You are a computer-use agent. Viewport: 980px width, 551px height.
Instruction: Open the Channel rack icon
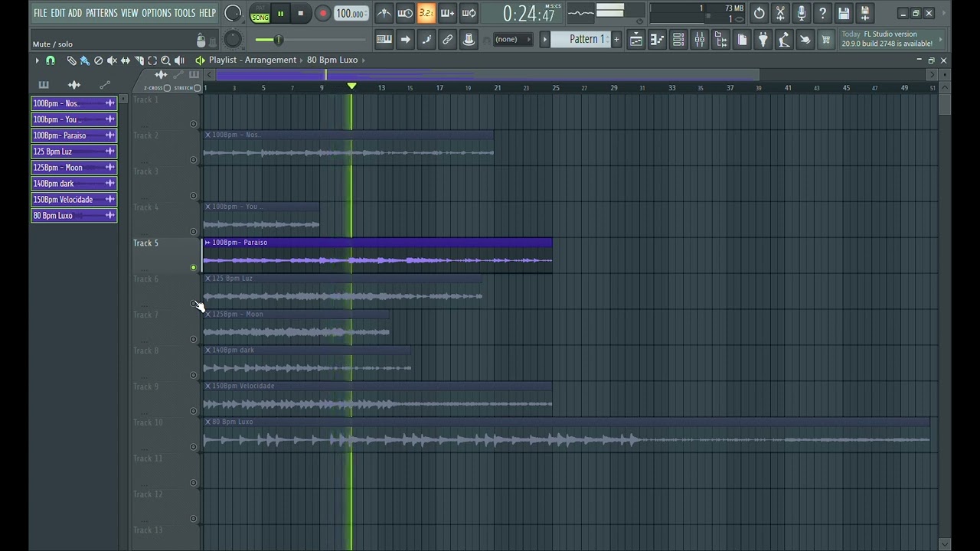(678, 40)
